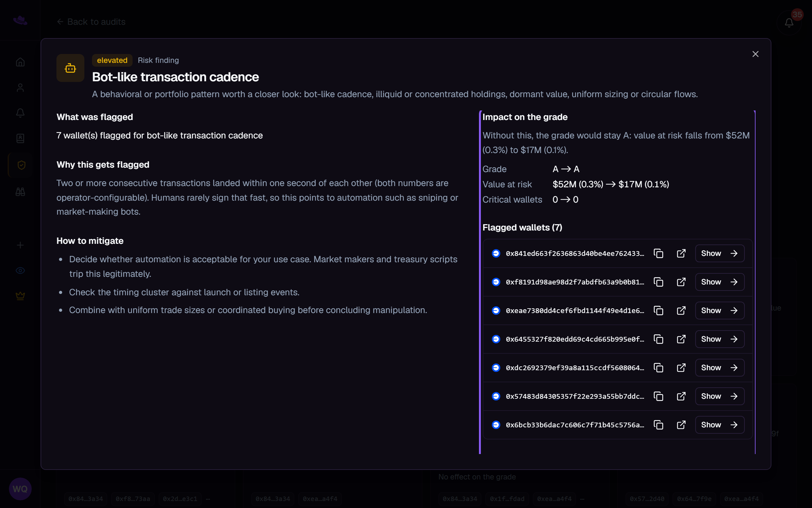The image size is (812, 508).
Task: Open the user profile sidebar icon
Action: (20, 88)
